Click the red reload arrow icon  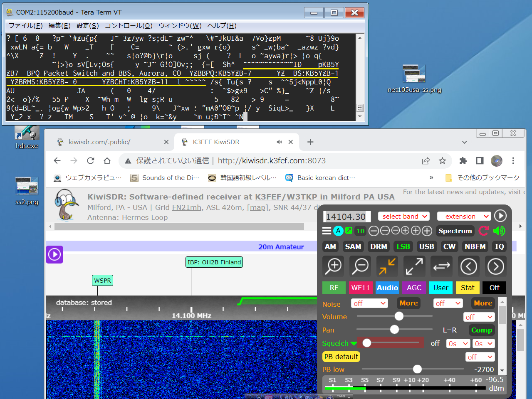483,231
